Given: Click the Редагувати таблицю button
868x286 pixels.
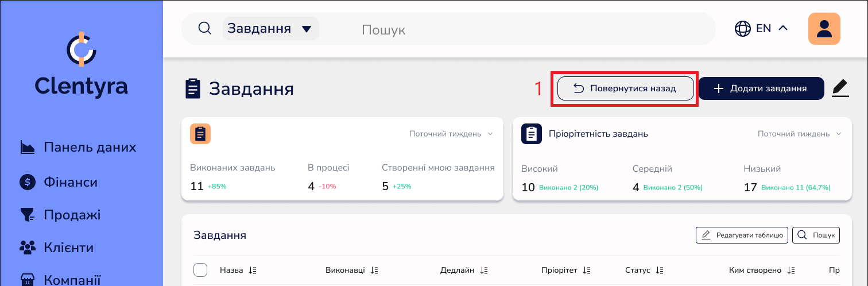Looking at the screenshot, I should click(x=742, y=235).
